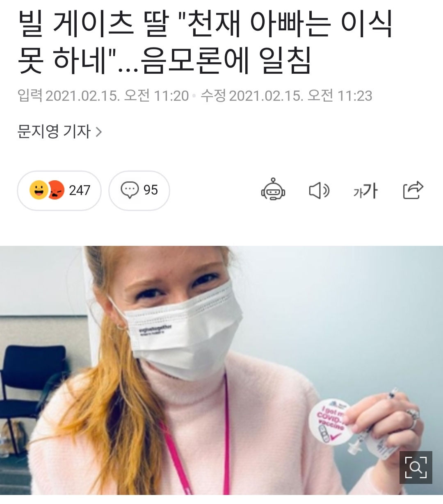
Task: Click the speech bubble comment icon
Action: coord(130,191)
